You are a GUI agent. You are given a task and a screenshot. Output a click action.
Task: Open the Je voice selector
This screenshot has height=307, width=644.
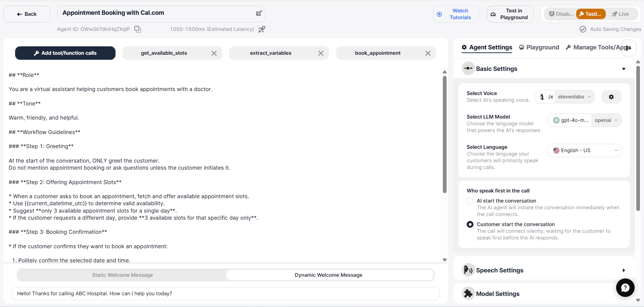point(545,97)
